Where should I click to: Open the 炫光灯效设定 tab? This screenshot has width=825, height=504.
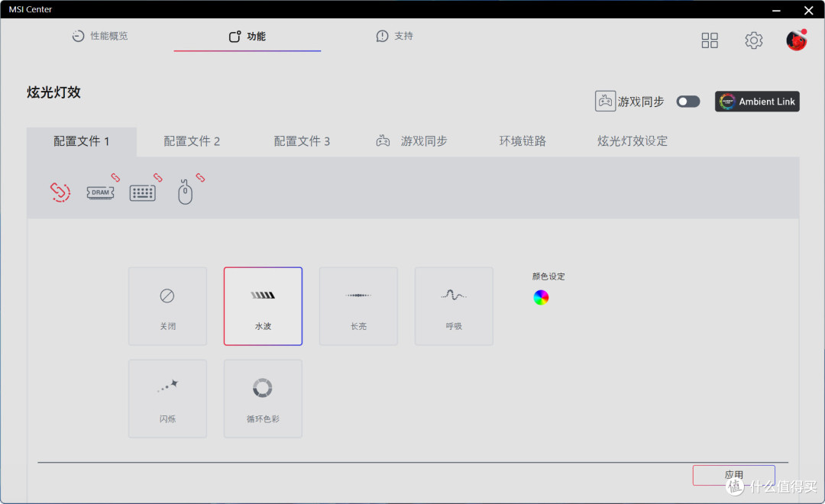pos(632,141)
